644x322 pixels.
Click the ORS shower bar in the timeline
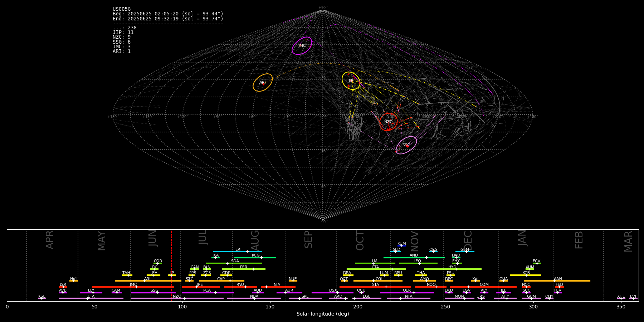point(433,252)
